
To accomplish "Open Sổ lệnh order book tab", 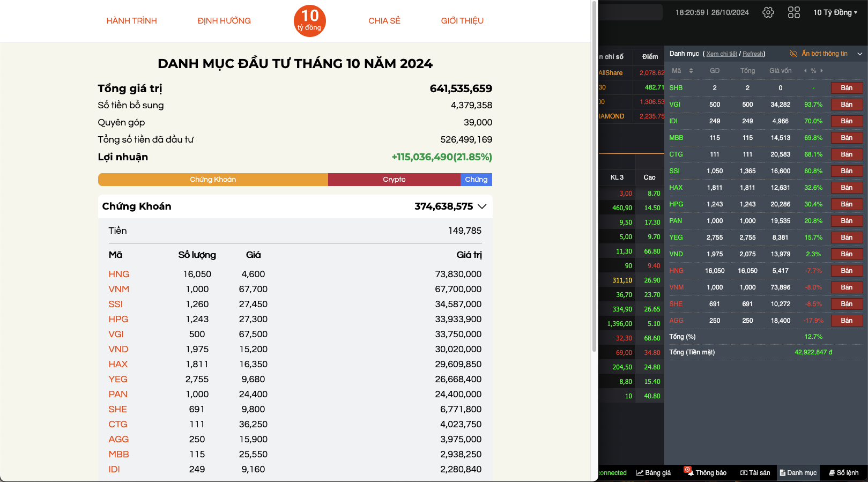I will tap(844, 473).
